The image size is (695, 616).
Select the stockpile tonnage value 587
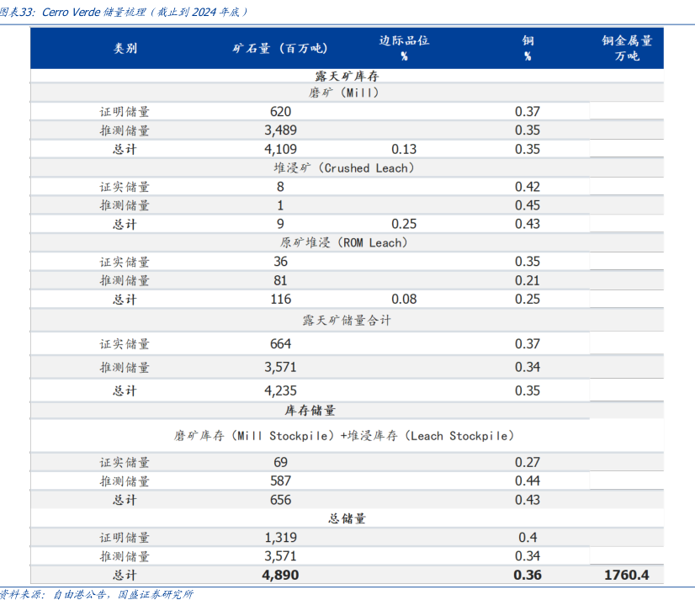click(280, 481)
